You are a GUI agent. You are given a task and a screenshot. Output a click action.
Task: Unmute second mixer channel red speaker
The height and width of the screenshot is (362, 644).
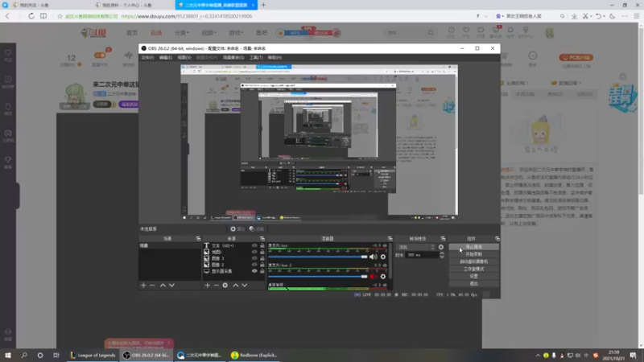tap(373, 277)
